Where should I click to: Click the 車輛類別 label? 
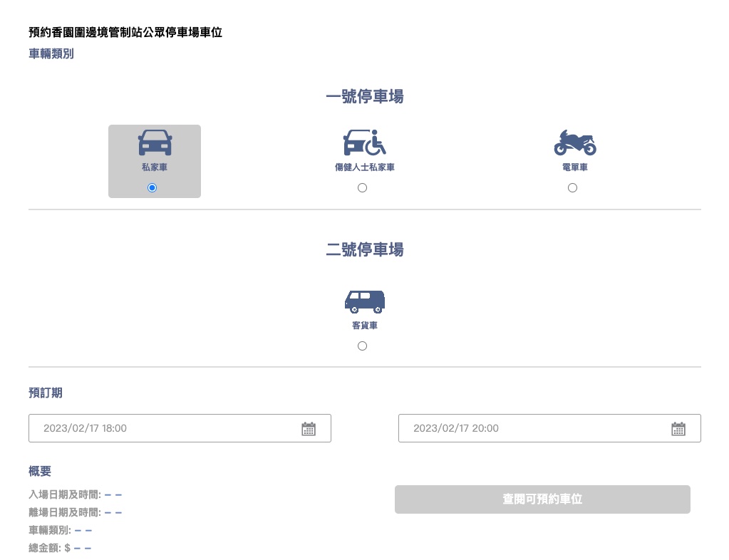tap(51, 53)
